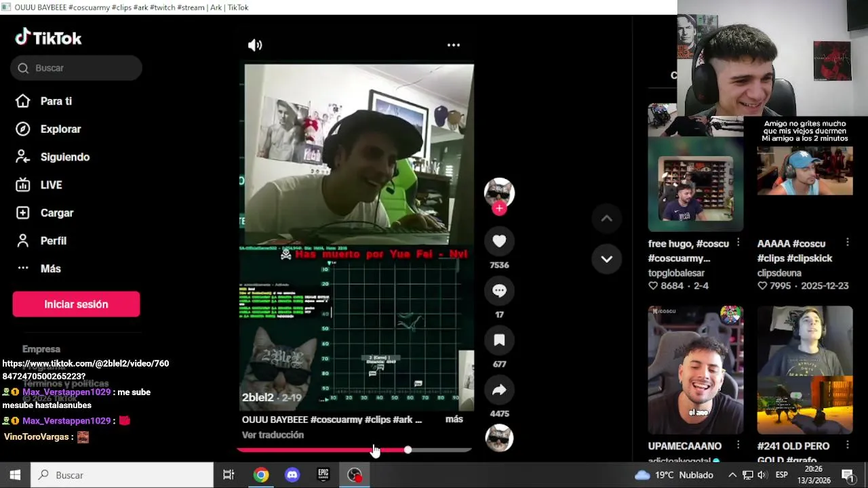
Task: Click taskbar Buscar search box
Action: pyautogui.click(x=122, y=475)
